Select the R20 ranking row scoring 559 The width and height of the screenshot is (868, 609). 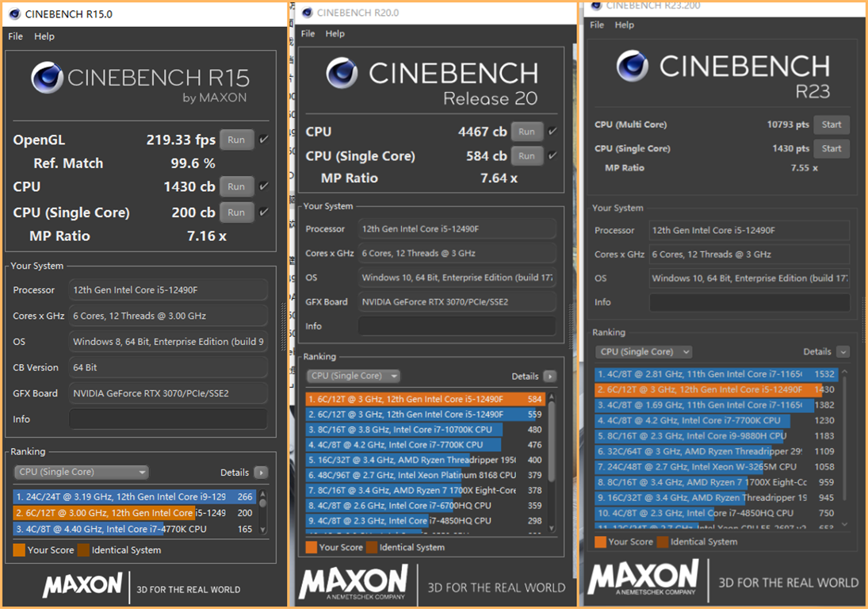pyautogui.click(x=426, y=414)
